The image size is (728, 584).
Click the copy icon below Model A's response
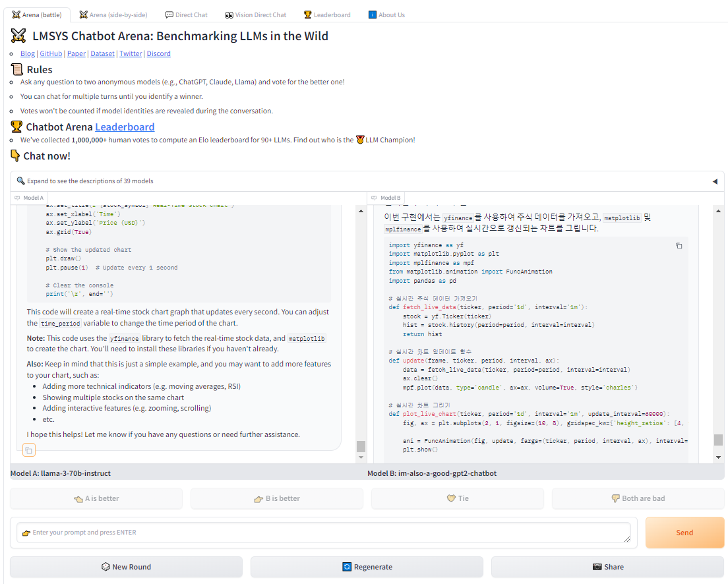point(29,450)
